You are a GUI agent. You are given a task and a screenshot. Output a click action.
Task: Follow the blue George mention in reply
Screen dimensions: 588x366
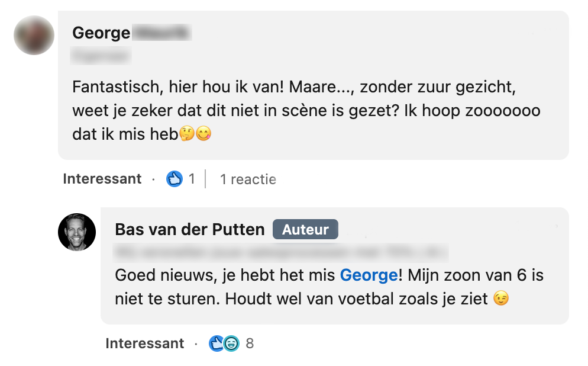click(368, 275)
